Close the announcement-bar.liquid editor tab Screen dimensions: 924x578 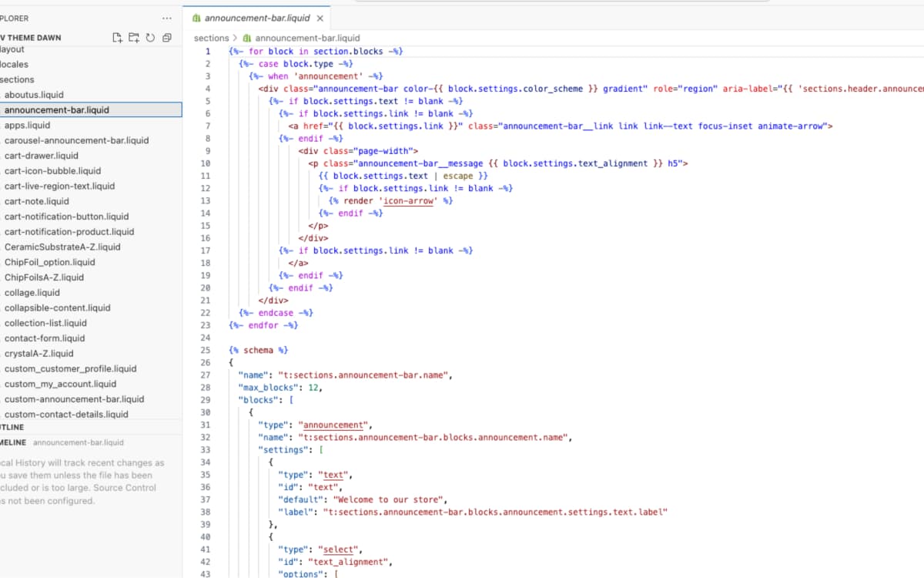[320, 17]
